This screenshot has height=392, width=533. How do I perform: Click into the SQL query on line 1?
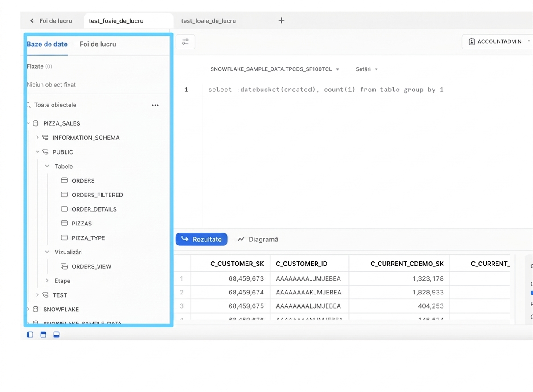pos(326,90)
